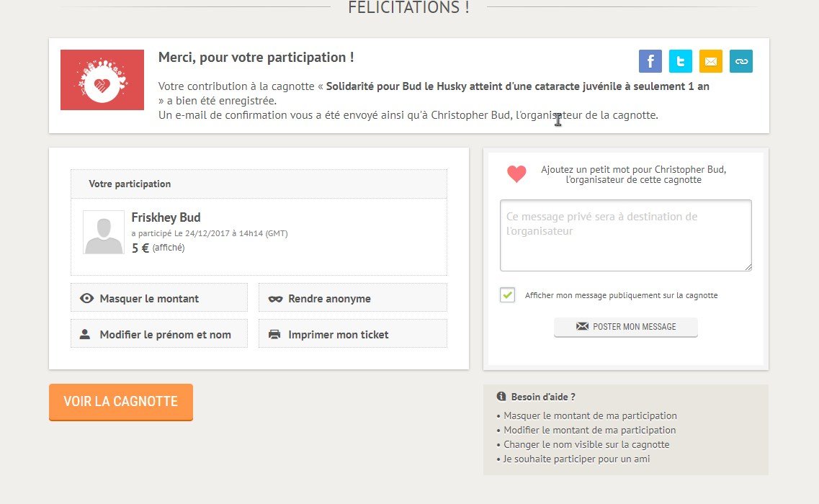Screen dimensions: 819x504
Task: Click the pink heart icon
Action: point(516,174)
